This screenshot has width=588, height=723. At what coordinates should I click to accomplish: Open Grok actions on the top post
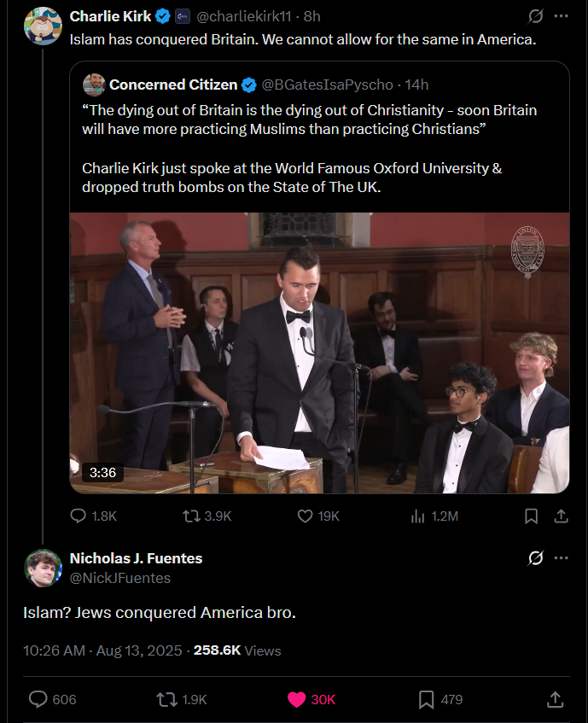[536, 16]
